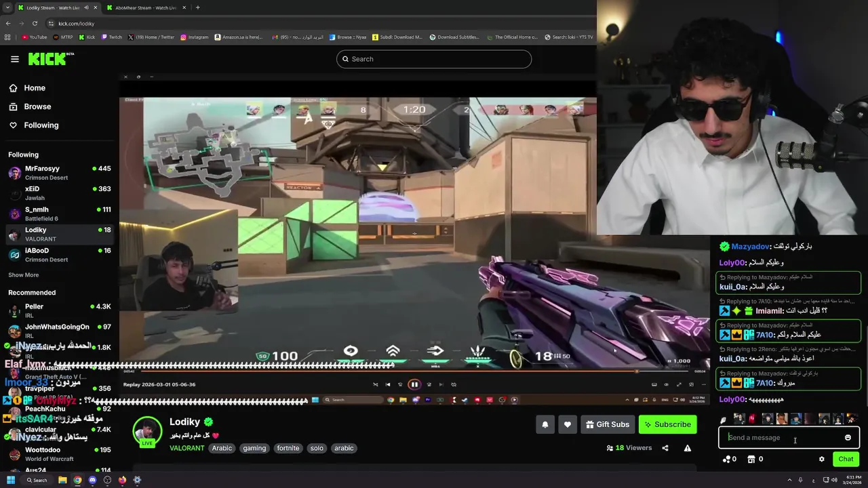This screenshot has width=868, height=488.
Task: Open the Instagram bookmark
Action: pos(195,37)
